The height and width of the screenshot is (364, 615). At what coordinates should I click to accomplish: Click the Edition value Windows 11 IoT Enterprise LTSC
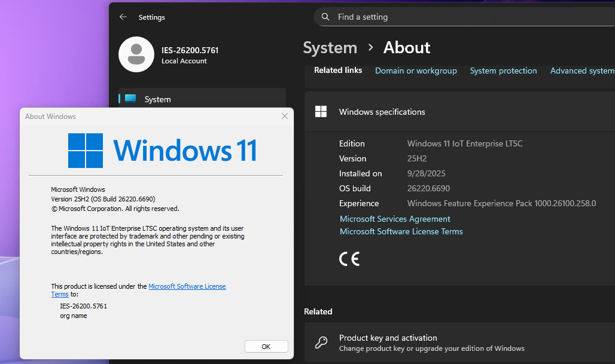coord(465,144)
